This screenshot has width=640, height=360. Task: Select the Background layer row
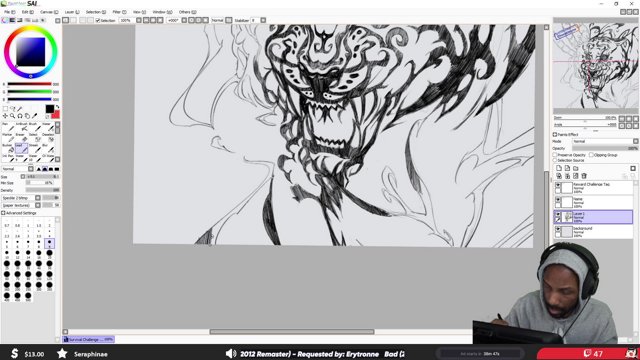(594, 231)
